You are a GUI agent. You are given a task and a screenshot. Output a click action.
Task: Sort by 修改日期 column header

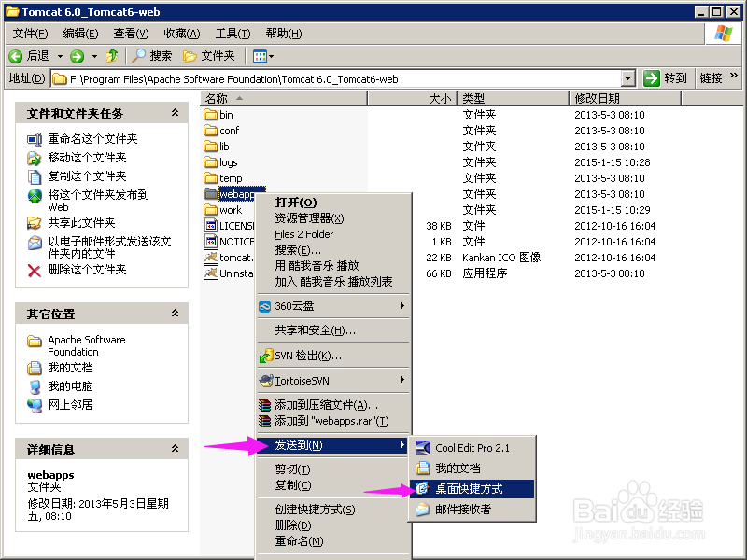[626, 99]
